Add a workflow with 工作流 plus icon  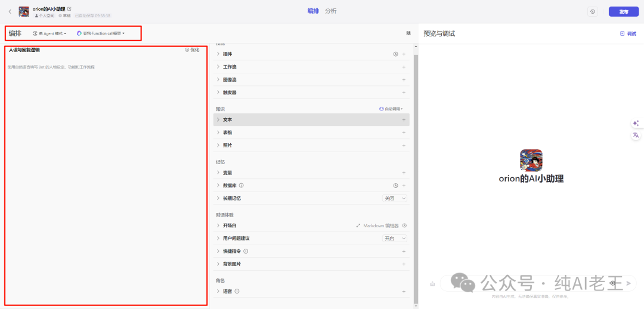pos(404,67)
